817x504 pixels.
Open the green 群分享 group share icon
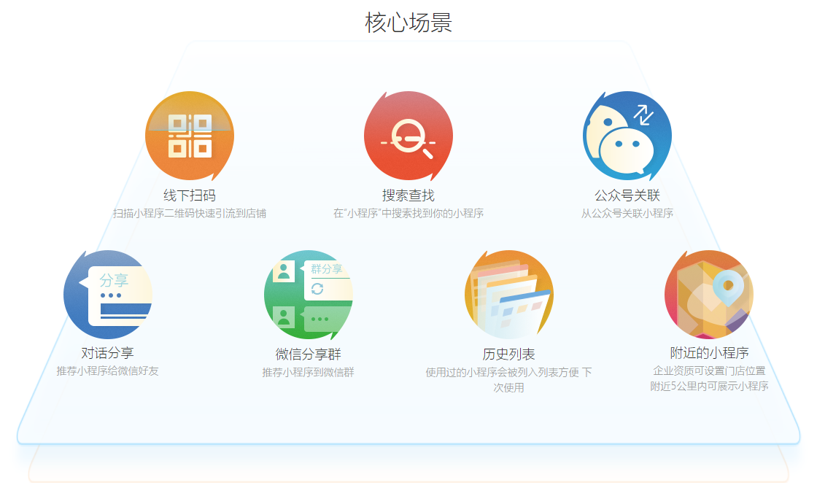pos(309,295)
